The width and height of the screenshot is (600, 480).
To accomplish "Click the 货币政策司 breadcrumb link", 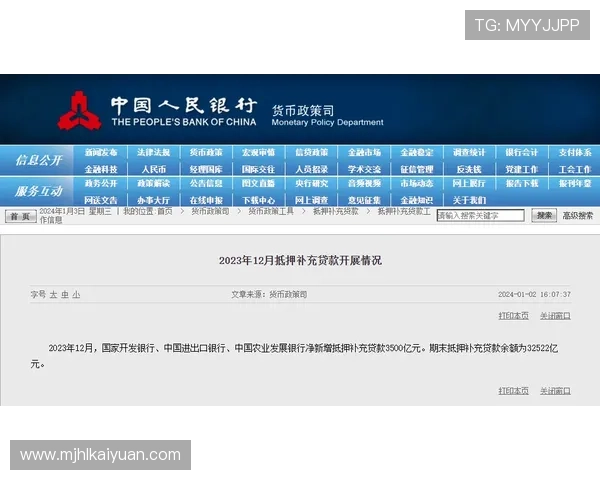I will 210,211.
